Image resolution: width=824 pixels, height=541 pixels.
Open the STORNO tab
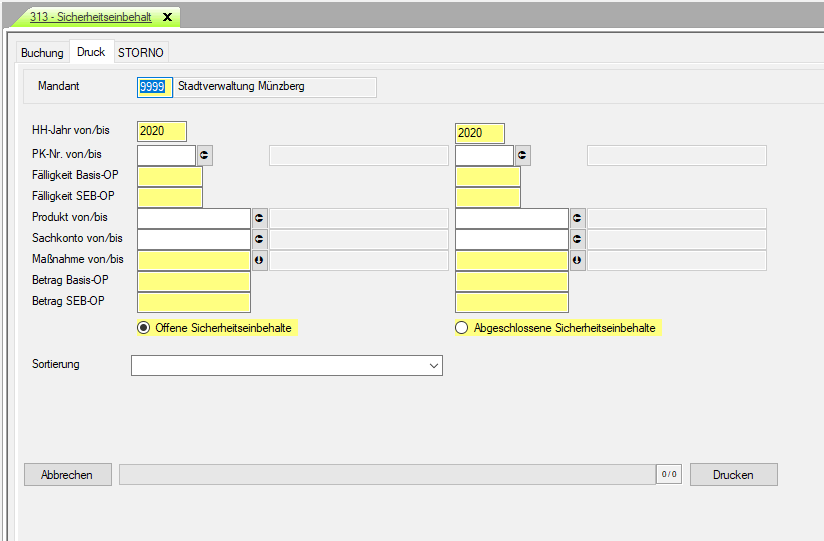pos(141,53)
